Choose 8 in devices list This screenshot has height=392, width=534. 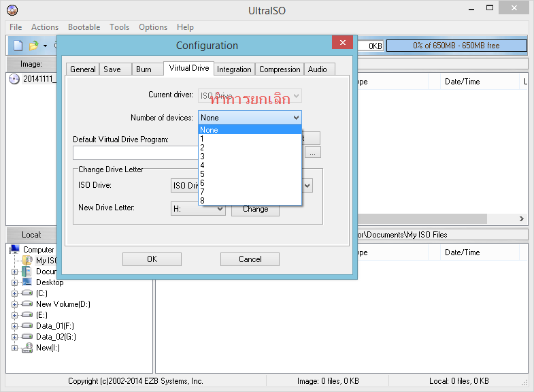pyautogui.click(x=250, y=201)
